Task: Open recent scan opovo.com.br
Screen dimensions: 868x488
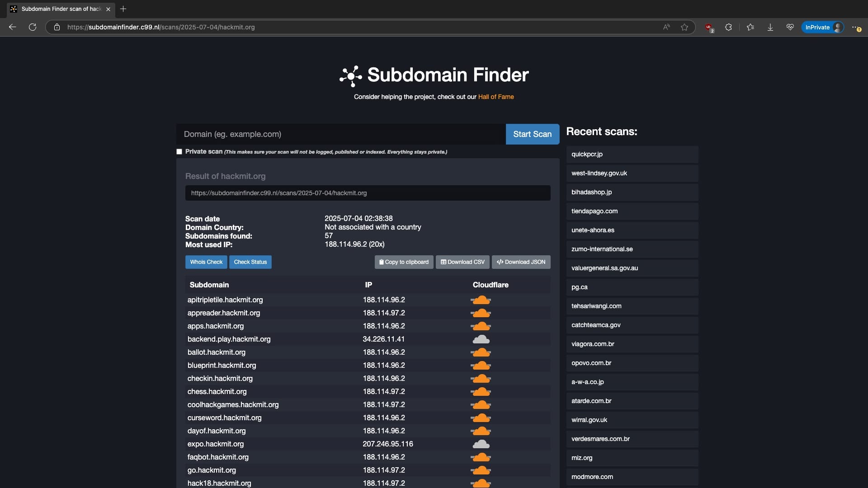Action: click(632, 363)
